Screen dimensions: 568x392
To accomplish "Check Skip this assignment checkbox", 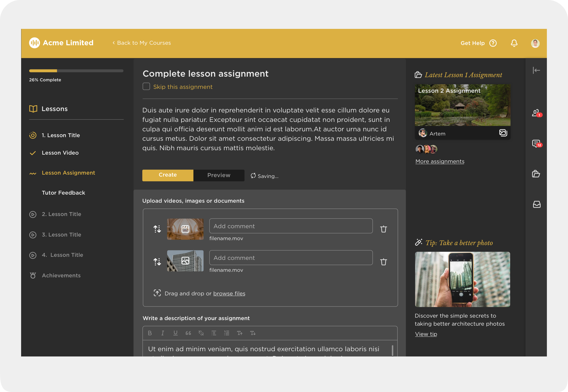I will coord(146,87).
